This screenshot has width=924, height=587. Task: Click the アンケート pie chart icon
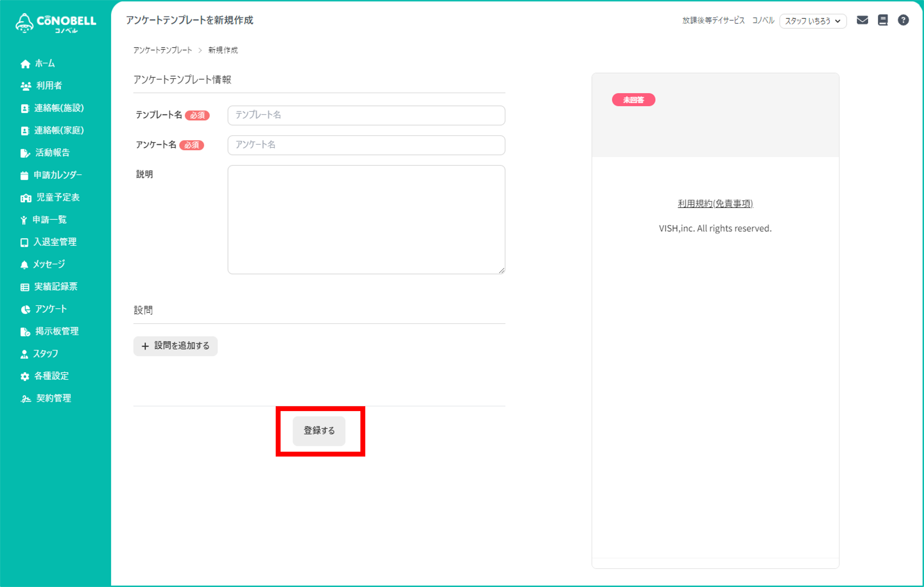(x=25, y=309)
